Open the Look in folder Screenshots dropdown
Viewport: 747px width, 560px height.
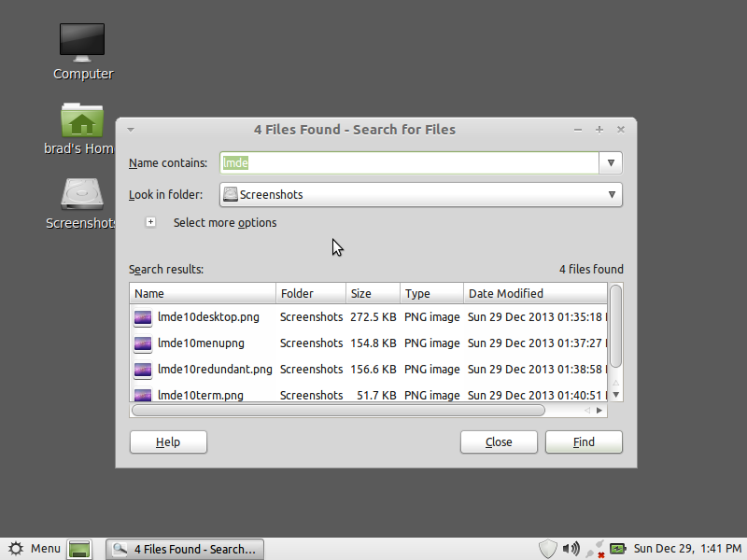(421, 195)
